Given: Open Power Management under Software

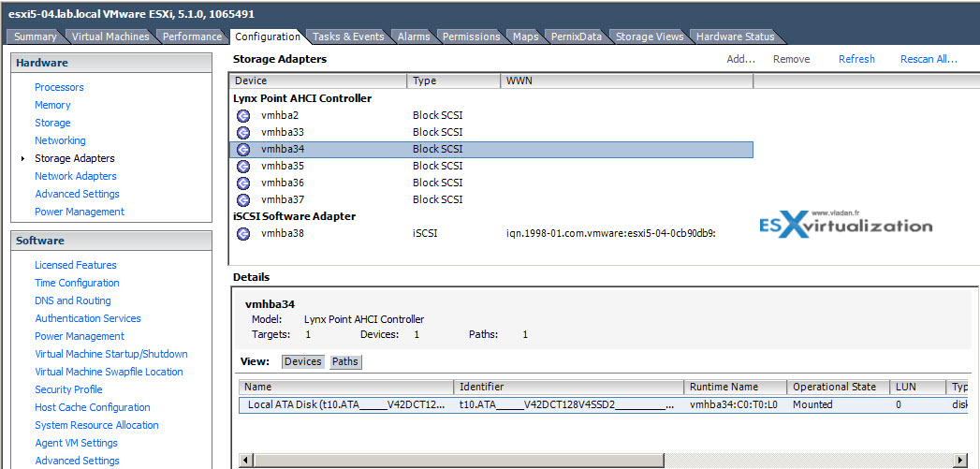Looking at the screenshot, I should [80, 336].
